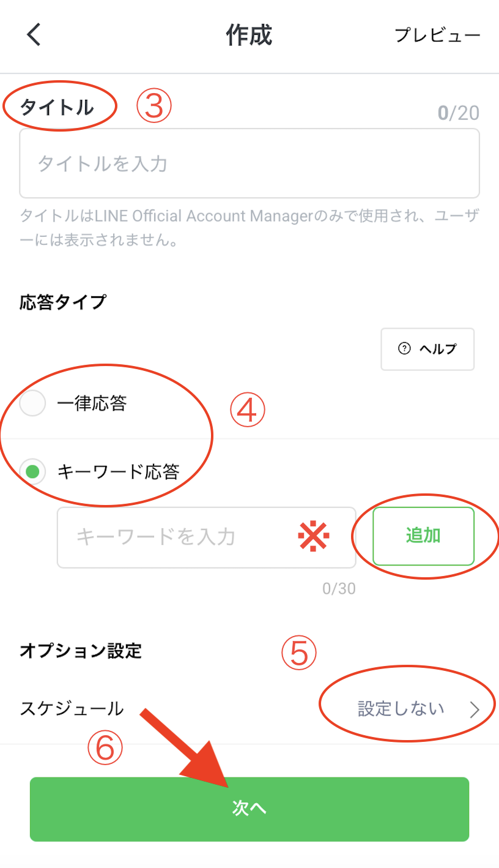Screen dimensions: 499x868
Task: Click the キーワード応答 label text
Action: pos(118,471)
